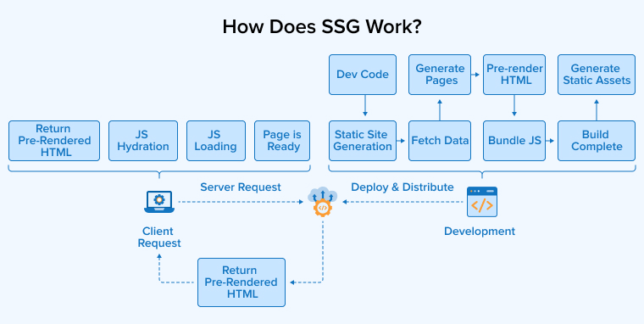Select the Generate Static Assets box
This screenshot has width=644, height=324.
597,75
